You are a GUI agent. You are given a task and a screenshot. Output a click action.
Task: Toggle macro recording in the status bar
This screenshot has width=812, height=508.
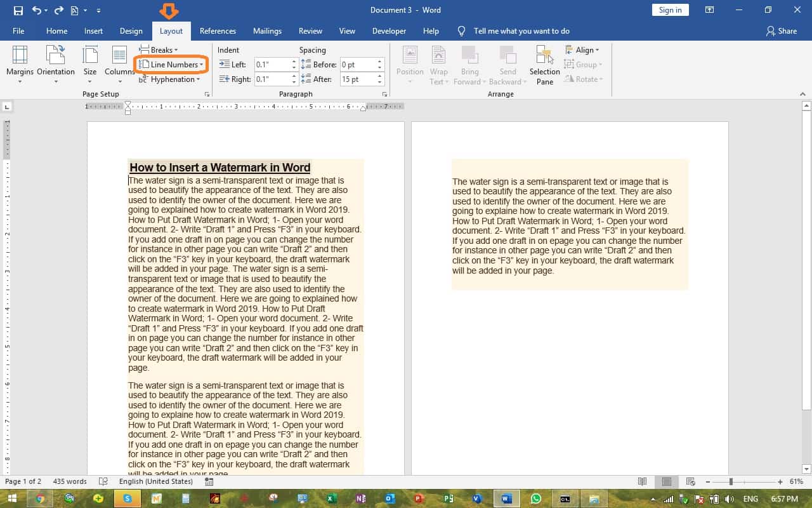point(209,481)
